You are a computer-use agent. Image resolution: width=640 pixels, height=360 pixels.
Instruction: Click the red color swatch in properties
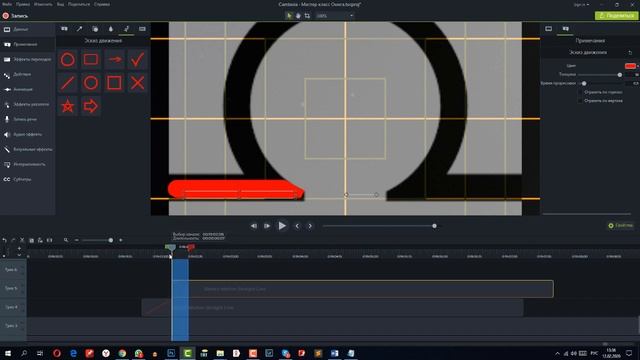[x=630, y=66]
